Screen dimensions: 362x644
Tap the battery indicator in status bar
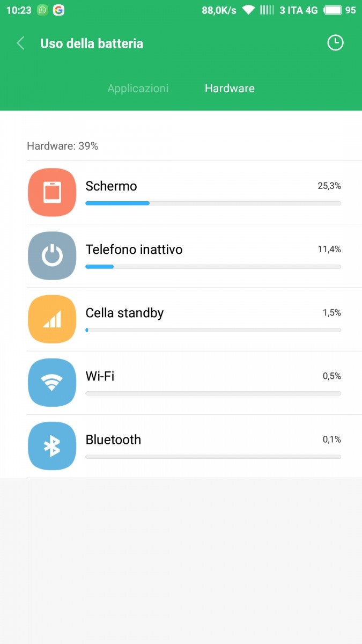[333, 10]
